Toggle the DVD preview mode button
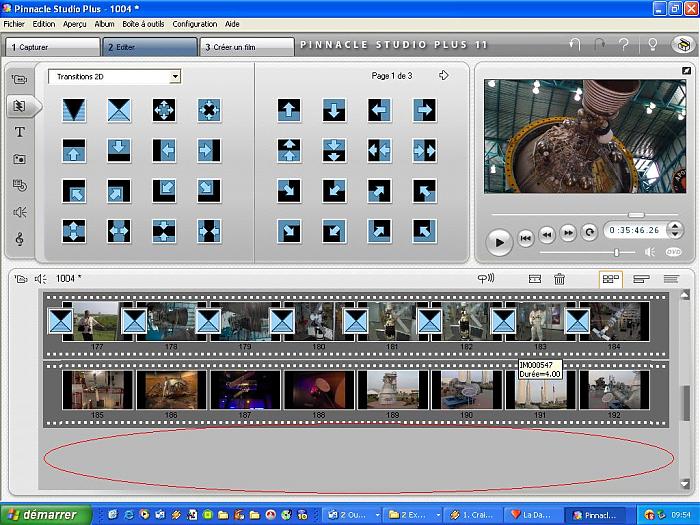This screenshot has height=525, width=700. click(x=673, y=252)
